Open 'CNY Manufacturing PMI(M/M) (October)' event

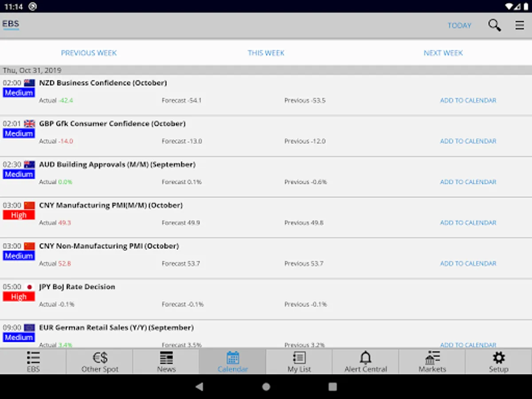click(x=111, y=205)
